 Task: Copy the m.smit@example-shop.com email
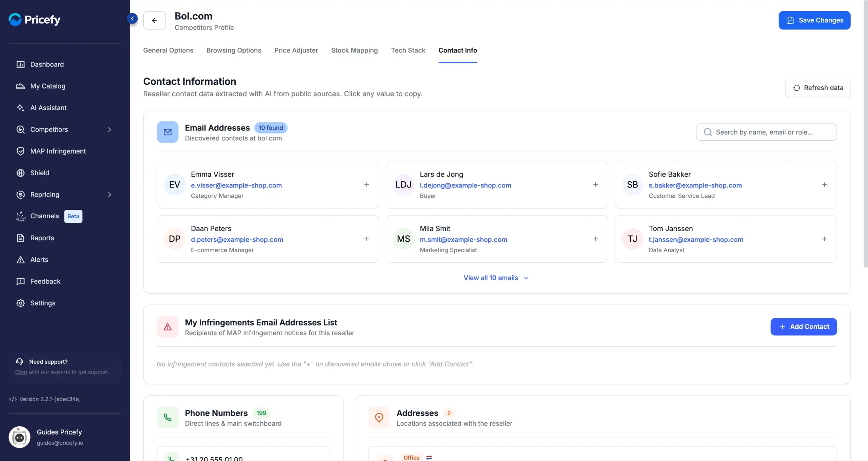pyautogui.click(x=463, y=239)
